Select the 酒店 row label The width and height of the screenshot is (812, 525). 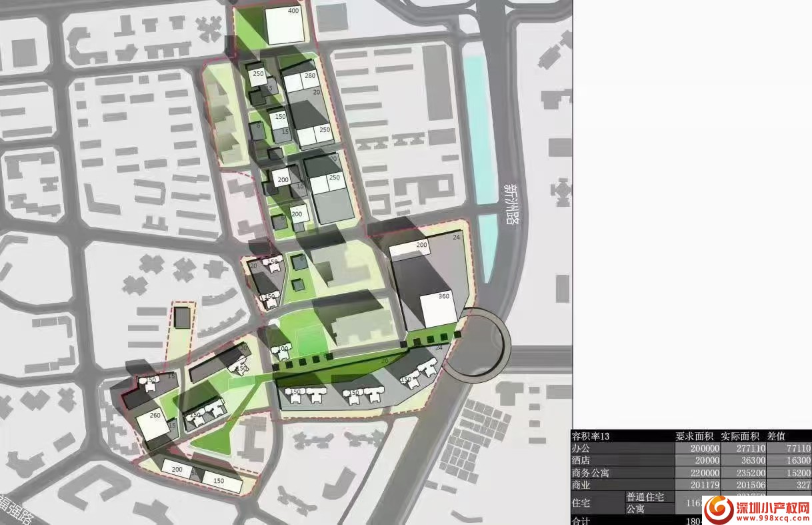[x=581, y=460]
